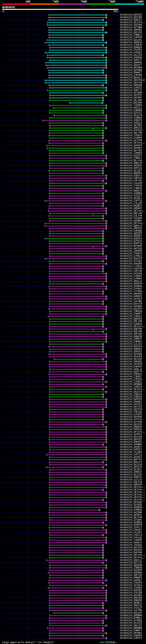Click the short cyan alignment bar of B9S3M4
Screen dimensions: 146x644
tap(86, 103)
